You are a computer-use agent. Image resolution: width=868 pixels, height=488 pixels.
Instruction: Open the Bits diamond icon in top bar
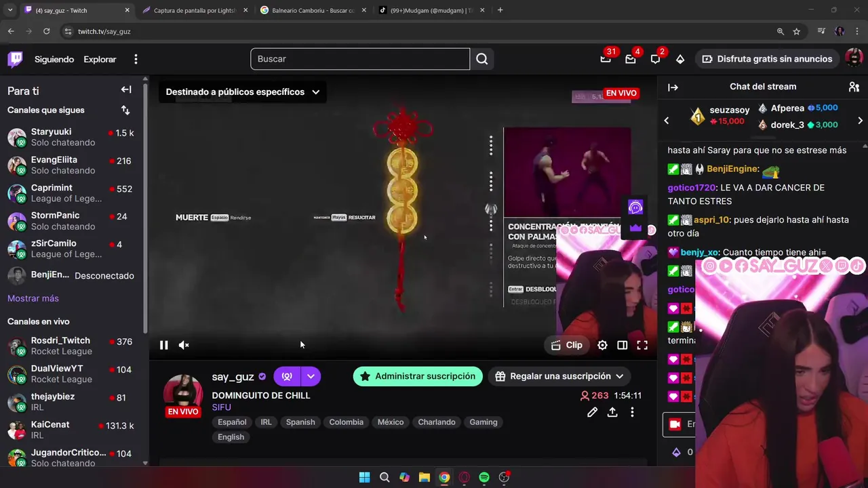[680, 59]
